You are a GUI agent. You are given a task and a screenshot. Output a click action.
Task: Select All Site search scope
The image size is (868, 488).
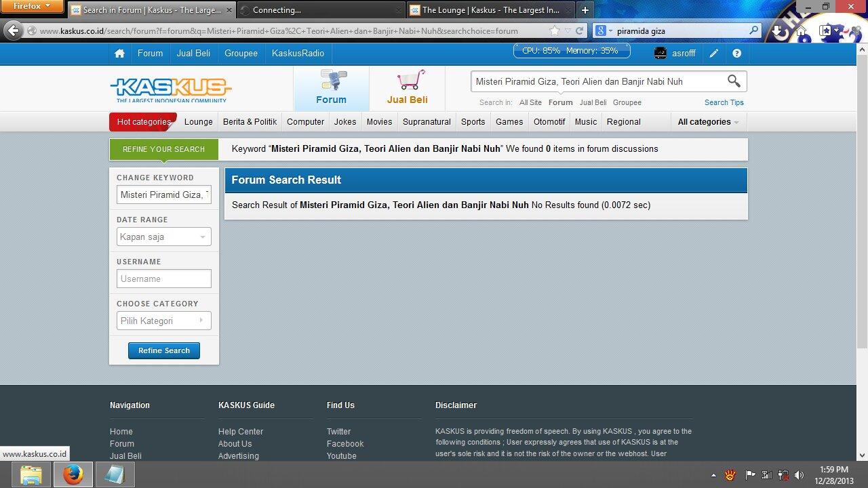click(x=530, y=102)
